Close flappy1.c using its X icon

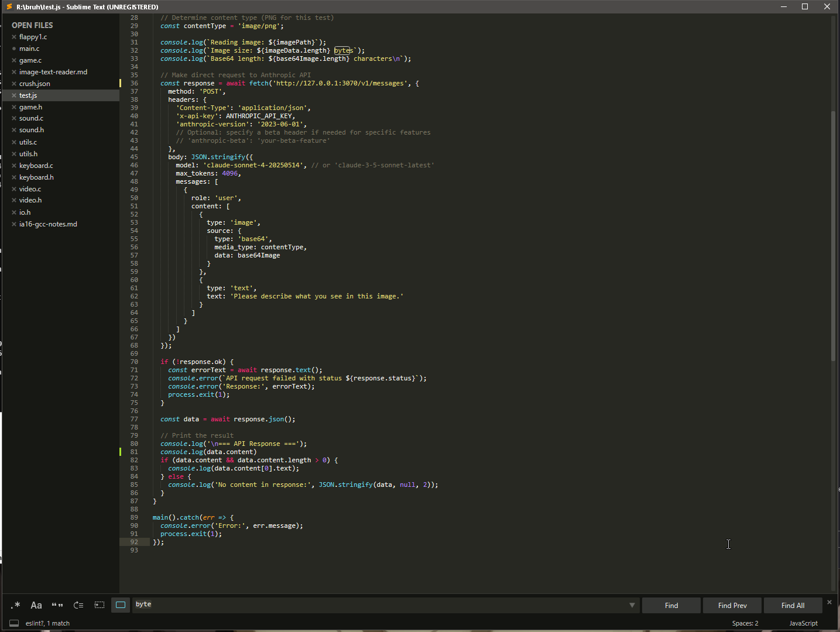(x=14, y=37)
